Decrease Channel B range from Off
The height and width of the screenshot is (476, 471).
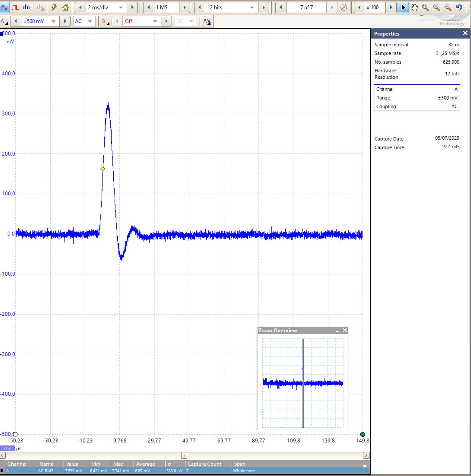[x=117, y=21]
